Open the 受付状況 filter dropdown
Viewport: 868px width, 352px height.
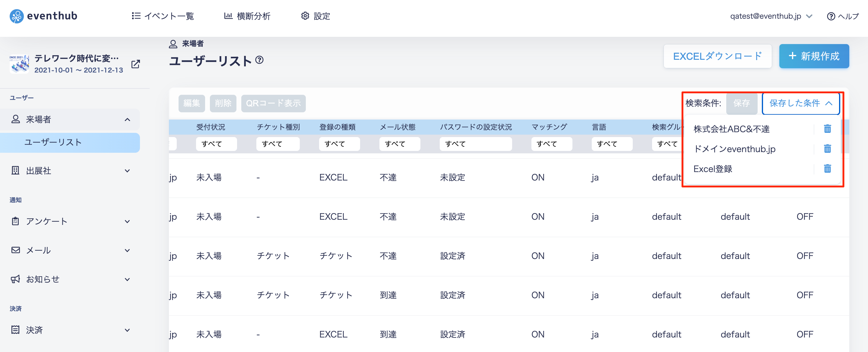(x=216, y=144)
